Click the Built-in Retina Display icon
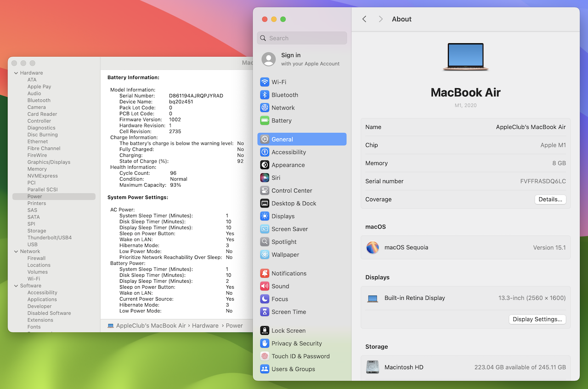This screenshot has height=389, width=588. [x=373, y=298]
